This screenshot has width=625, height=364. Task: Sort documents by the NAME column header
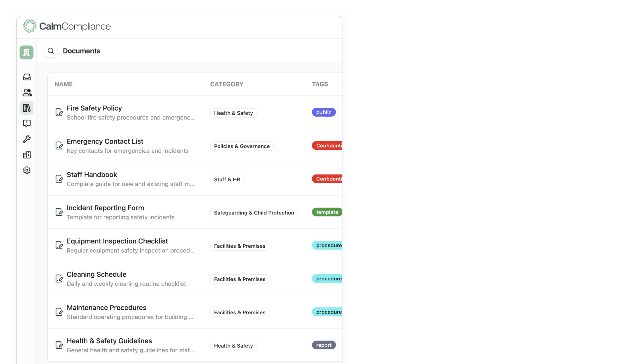[x=64, y=84]
